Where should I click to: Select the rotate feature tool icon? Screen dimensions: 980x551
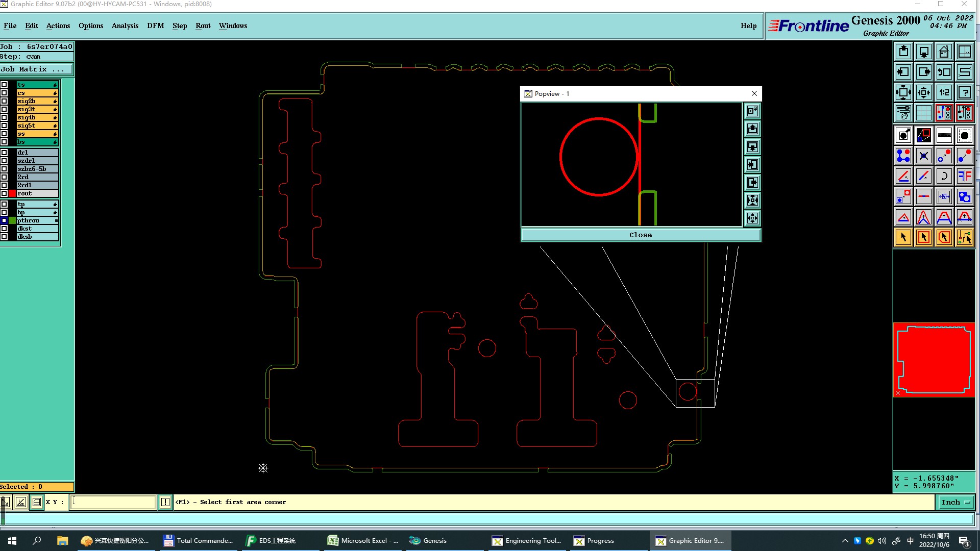pyautogui.click(x=944, y=176)
